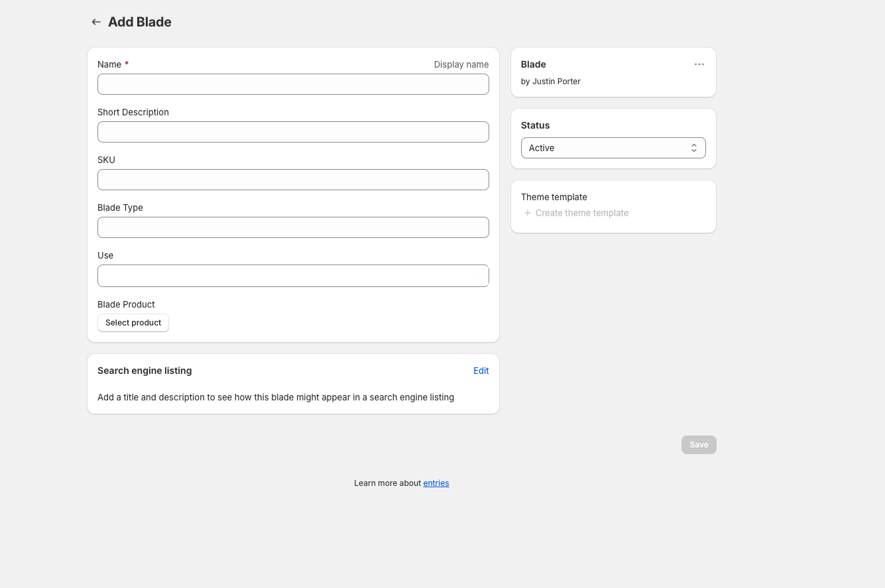Open the Status dropdown showing Active
885x588 pixels.
click(x=613, y=148)
